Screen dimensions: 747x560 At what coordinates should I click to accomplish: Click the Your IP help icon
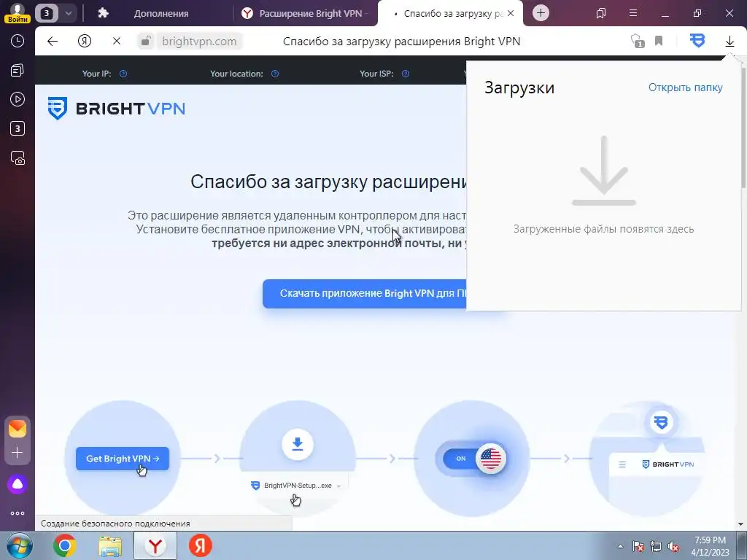point(123,74)
